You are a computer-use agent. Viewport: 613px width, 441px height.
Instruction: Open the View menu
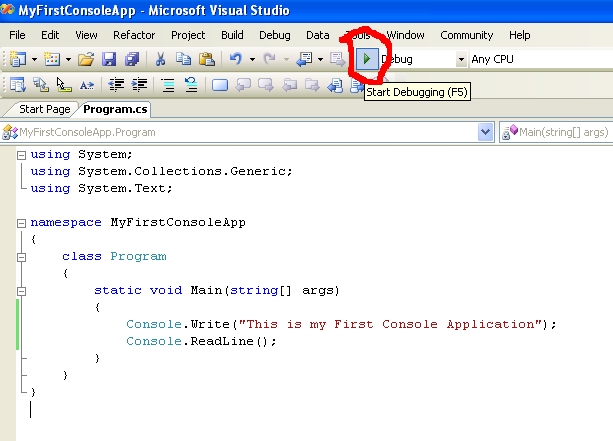coord(86,35)
